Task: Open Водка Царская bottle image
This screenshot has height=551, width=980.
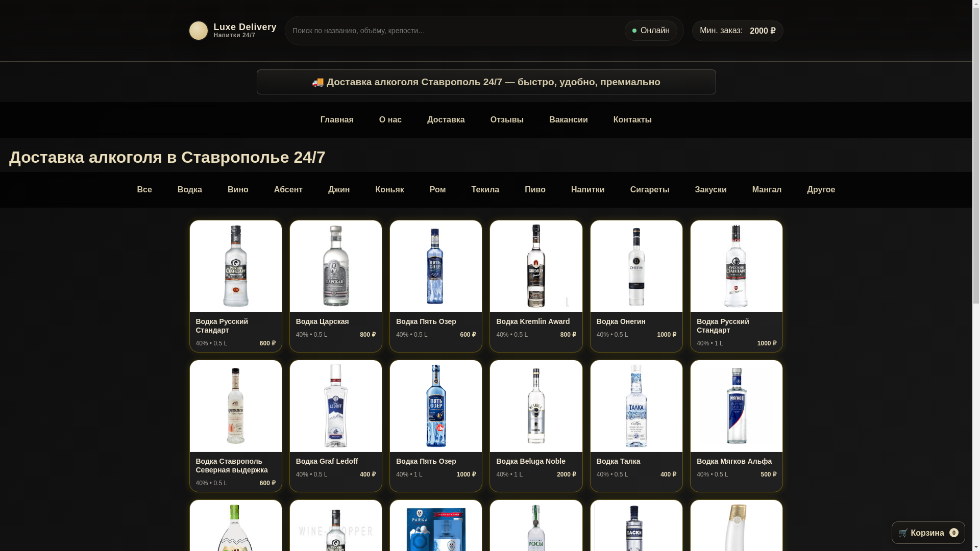Action: pos(336,266)
